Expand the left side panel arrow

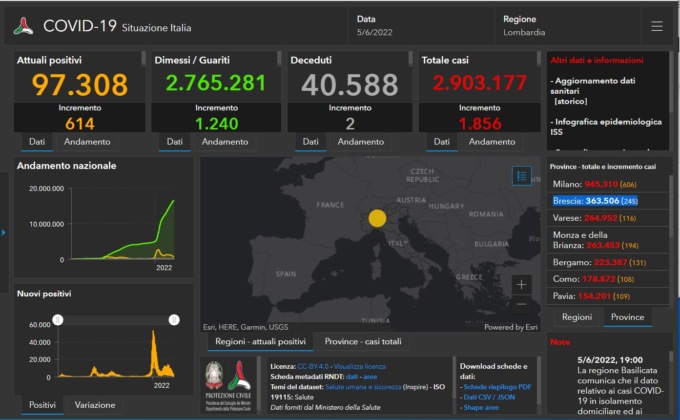click(3, 233)
